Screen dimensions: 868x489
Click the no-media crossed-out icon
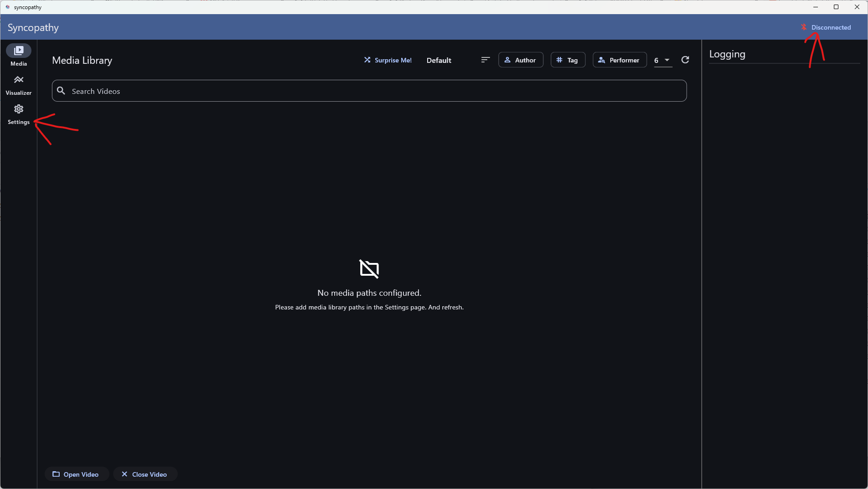click(369, 269)
